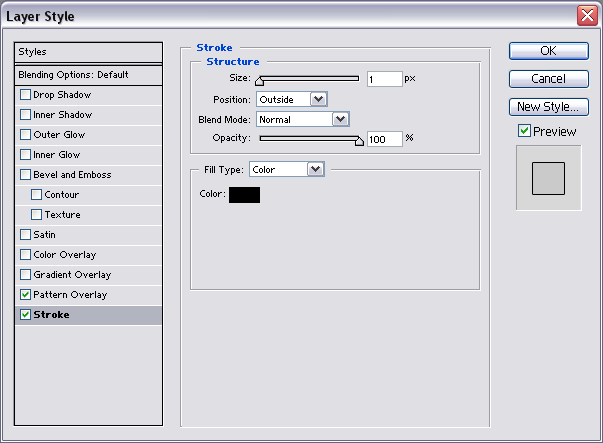
Task: Expand the Blend Mode dropdown
Action: coord(303,119)
